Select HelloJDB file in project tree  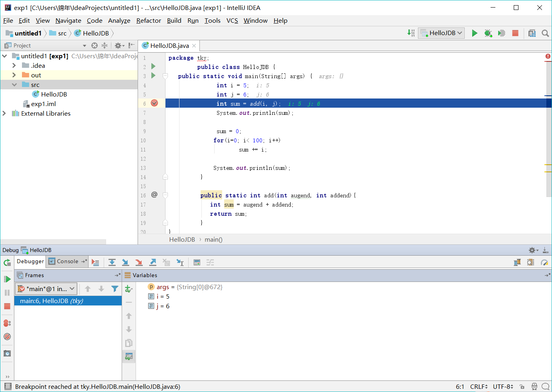click(54, 95)
